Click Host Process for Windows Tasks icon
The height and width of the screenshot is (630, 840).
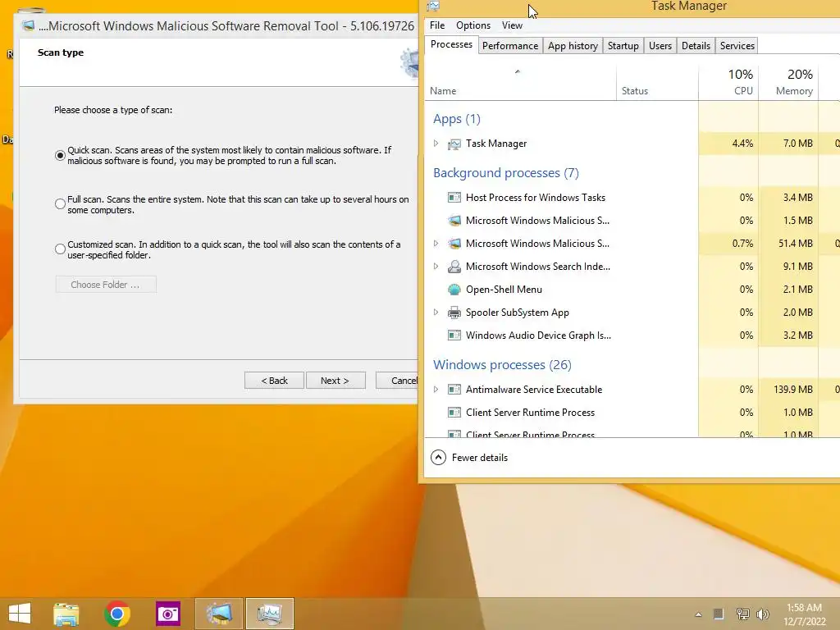(x=454, y=198)
